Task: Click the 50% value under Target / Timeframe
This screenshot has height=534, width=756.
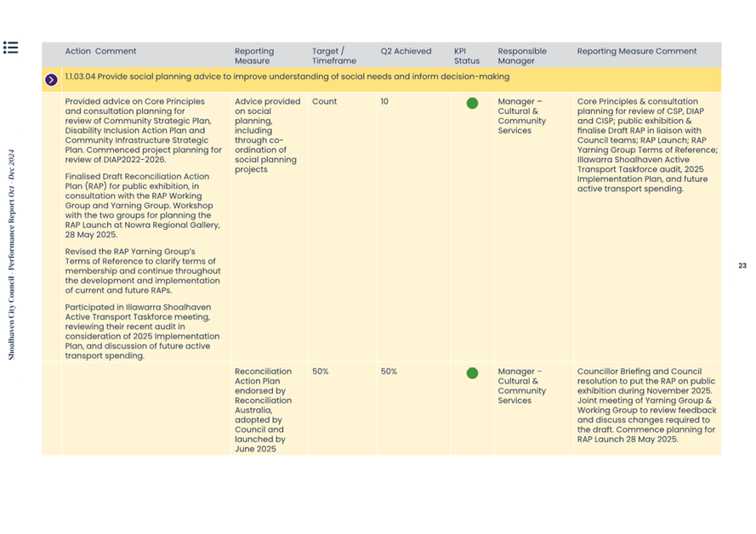Action: tap(321, 372)
